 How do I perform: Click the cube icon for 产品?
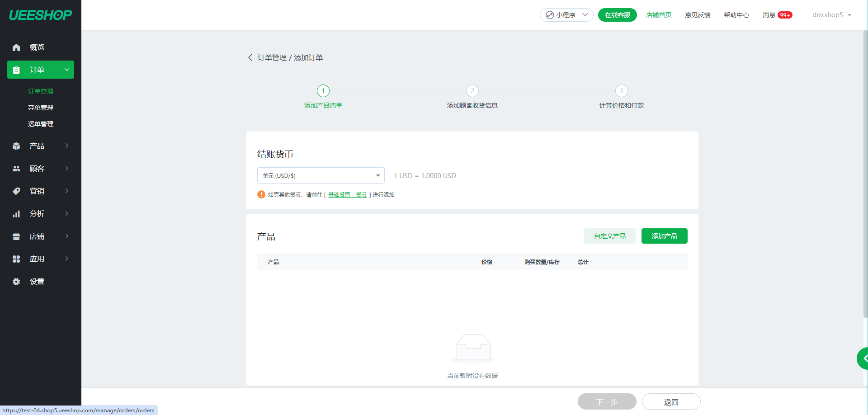[x=16, y=146]
